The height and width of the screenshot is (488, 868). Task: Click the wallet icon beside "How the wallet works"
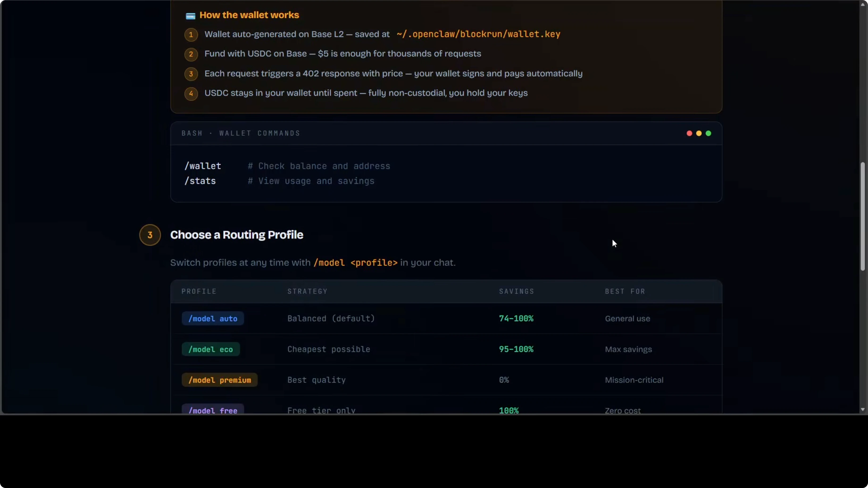(190, 16)
